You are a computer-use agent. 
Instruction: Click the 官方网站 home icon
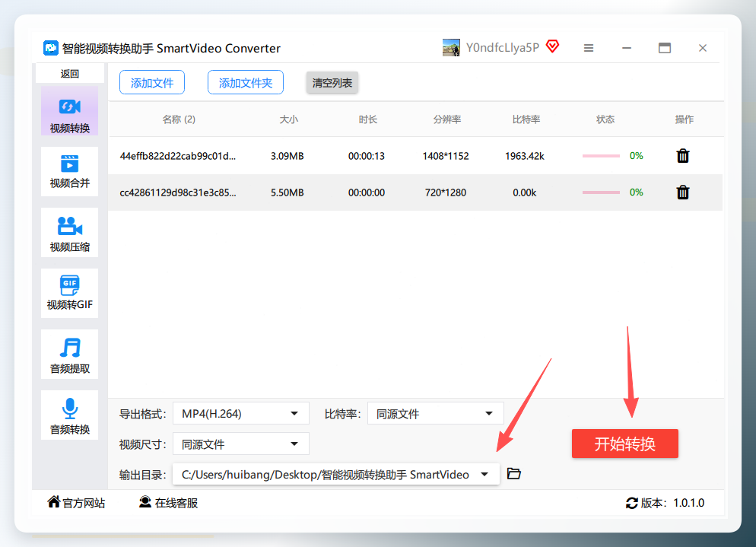click(53, 502)
